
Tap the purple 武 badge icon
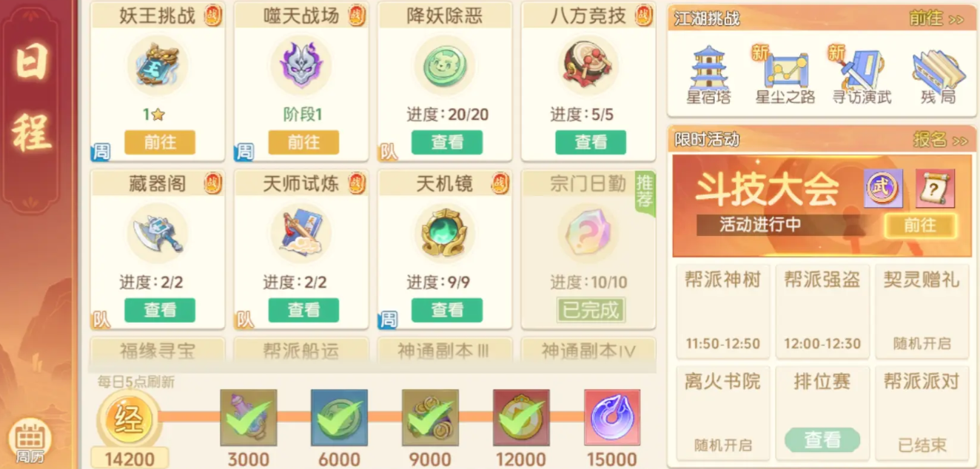(883, 188)
